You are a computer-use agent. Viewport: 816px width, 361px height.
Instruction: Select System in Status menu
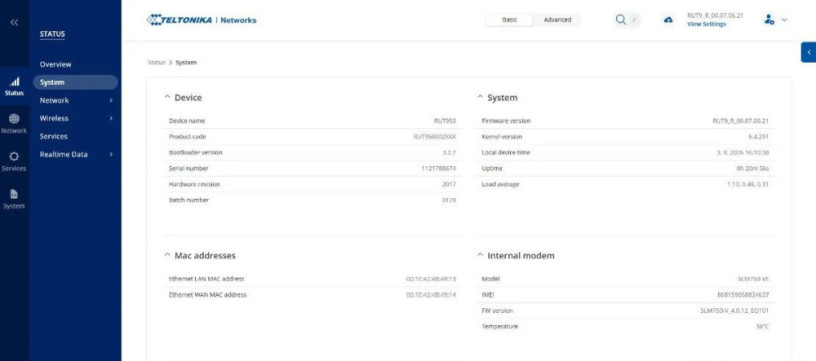[x=75, y=82]
